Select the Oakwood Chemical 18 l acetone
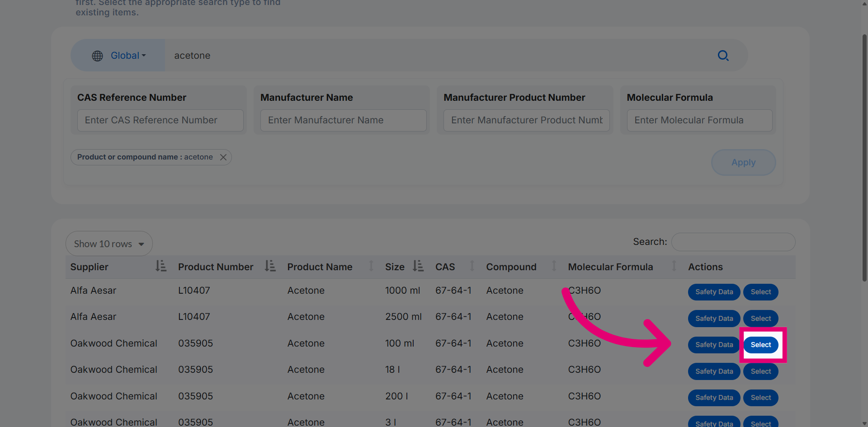 761,371
